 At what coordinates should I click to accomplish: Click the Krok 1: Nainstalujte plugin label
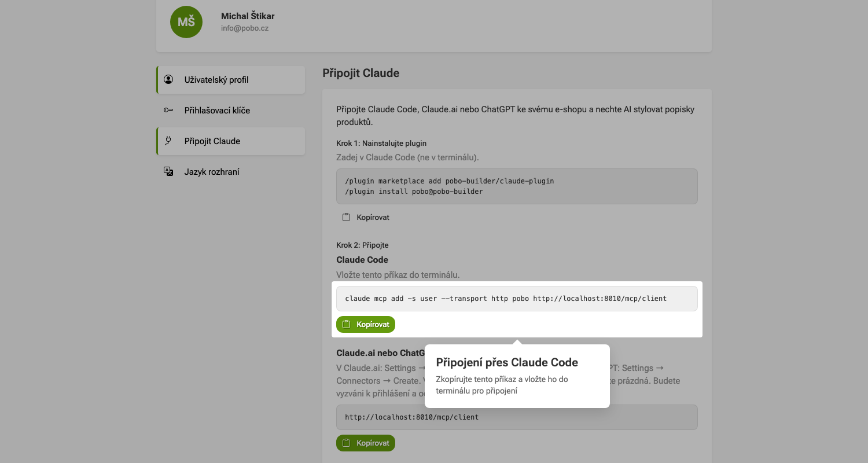[x=381, y=143]
